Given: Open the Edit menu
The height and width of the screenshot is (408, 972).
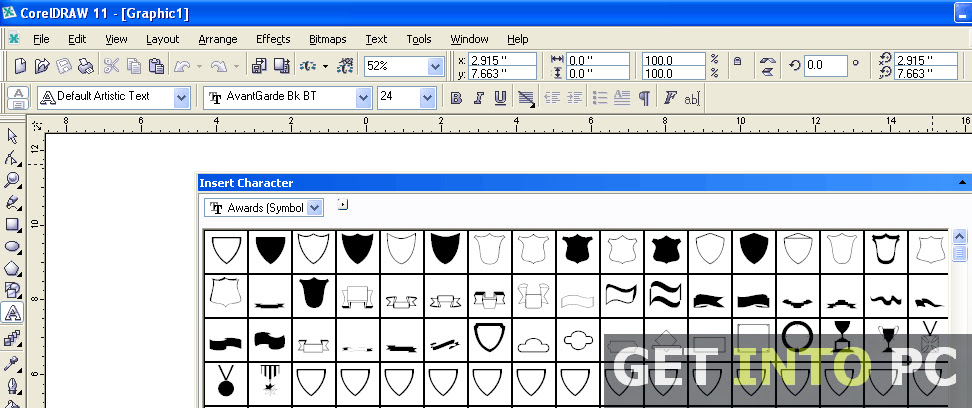Looking at the screenshot, I should [77, 39].
